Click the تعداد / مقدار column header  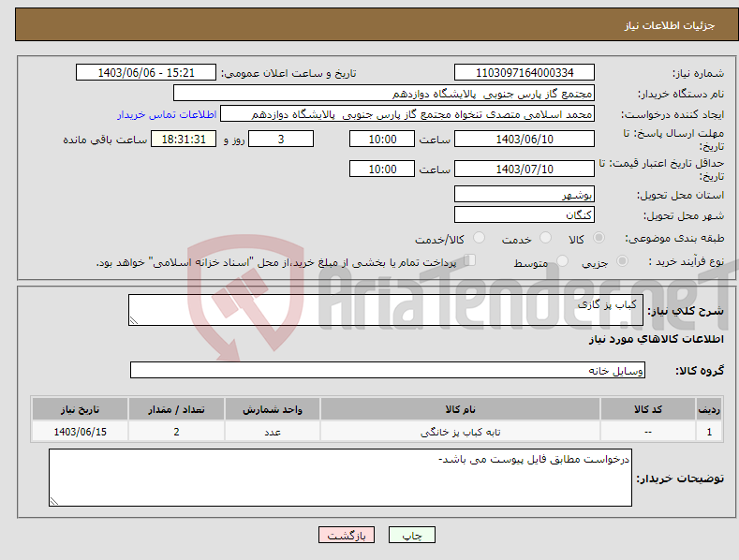[x=176, y=409]
